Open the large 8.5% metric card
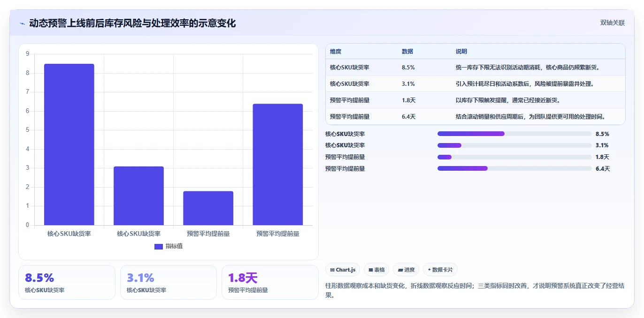The height and width of the screenshot is (318, 644). click(x=67, y=282)
